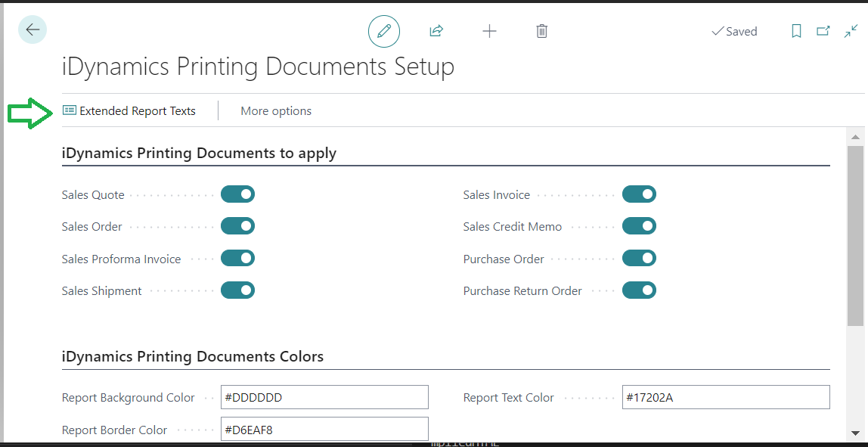Toggle the Sales Invoice switch
868x447 pixels.
pyautogui.click(x=639, y=194)
